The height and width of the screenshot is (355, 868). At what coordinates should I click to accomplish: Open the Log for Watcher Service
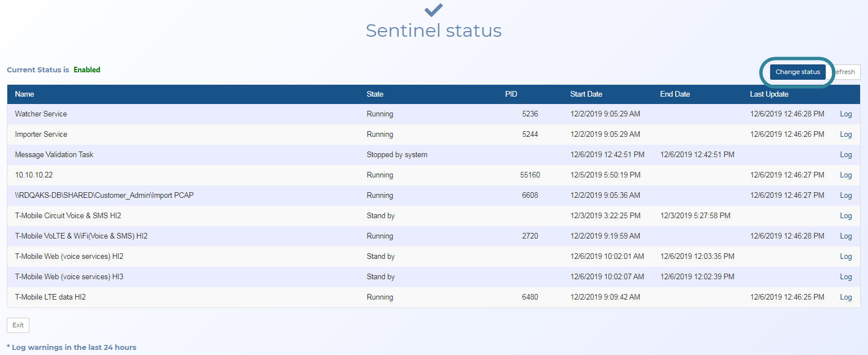pyautogui.click(x=845, y=114)
